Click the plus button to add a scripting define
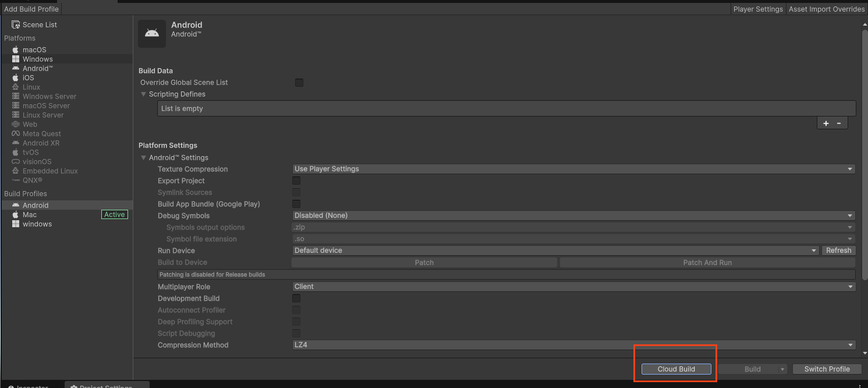Image resolution: width=868 pixels, height=388 pixels. (x=826, y=123)
